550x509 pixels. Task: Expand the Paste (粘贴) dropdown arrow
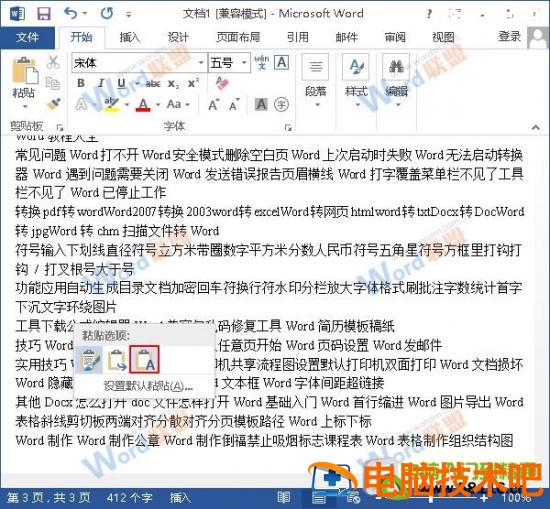(25, 106)
